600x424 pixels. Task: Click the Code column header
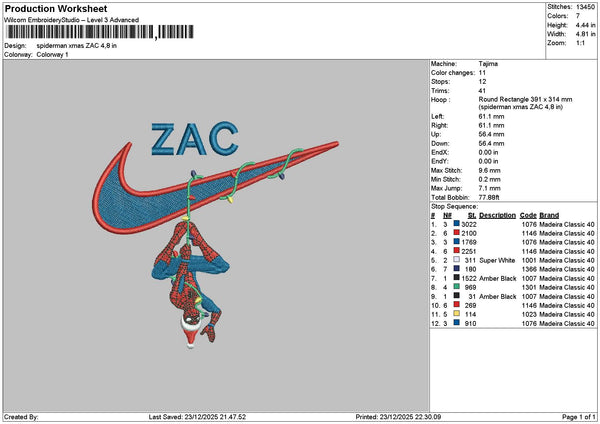pos(528,215)
